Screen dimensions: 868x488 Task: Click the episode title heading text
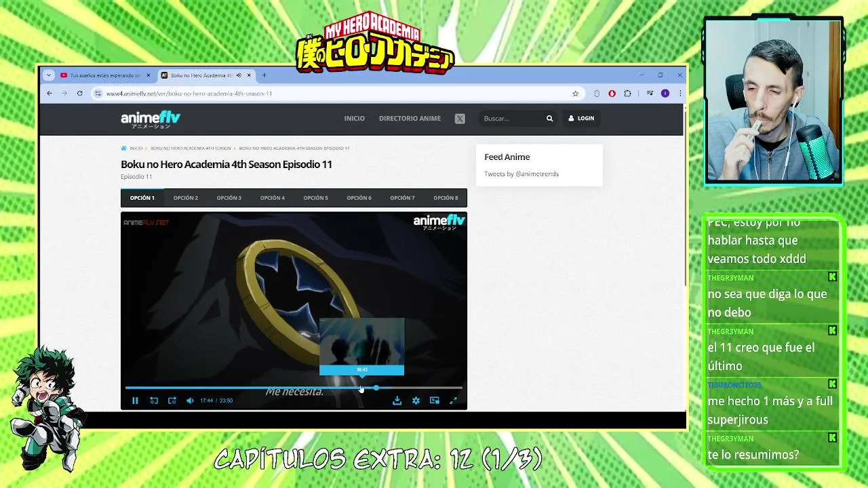pyautogui.click(x=226, y=164)
